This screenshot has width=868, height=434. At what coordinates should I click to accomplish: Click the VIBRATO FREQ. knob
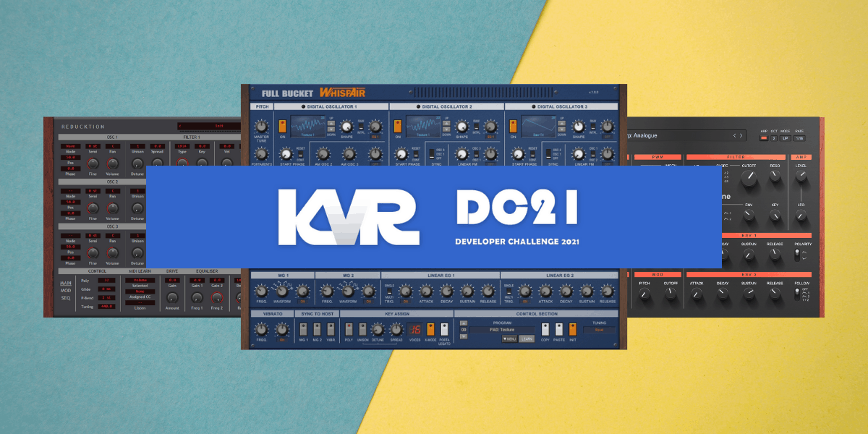pyautogui.click(x=261, y=329)
